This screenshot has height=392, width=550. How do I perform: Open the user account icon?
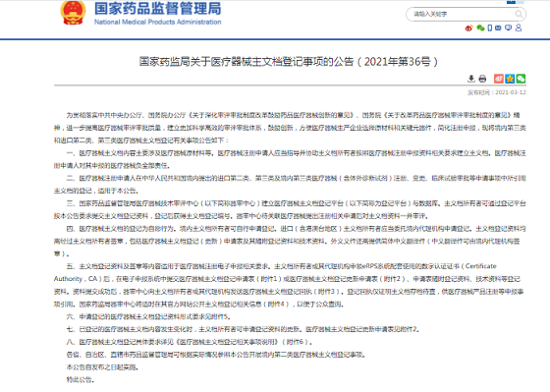519,28
